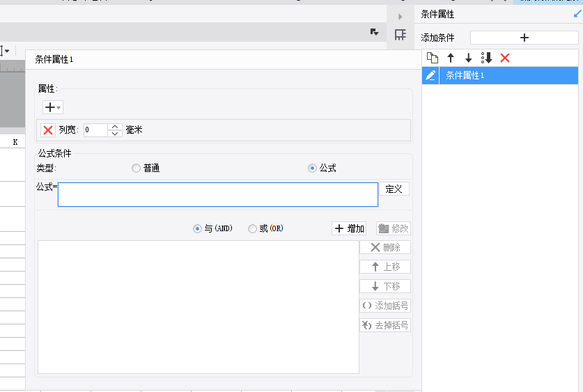The height and width of the screenshot is (392, 583).
Task: Click the 列宽 number input field
Action: tap(96, 130)
